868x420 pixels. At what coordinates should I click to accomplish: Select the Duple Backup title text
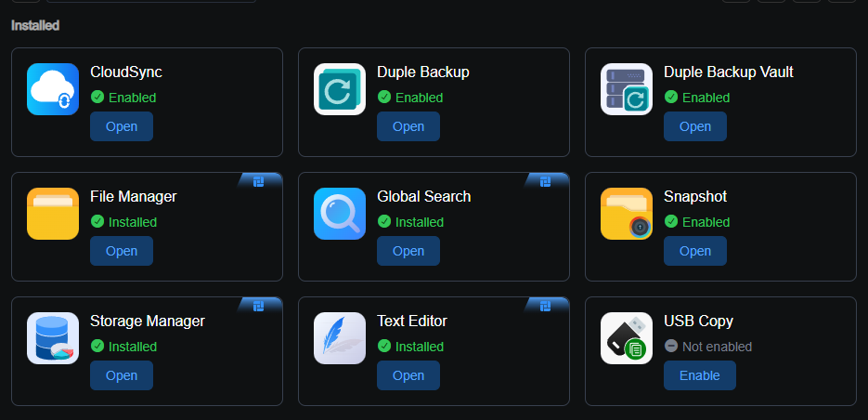pos(423,72)
